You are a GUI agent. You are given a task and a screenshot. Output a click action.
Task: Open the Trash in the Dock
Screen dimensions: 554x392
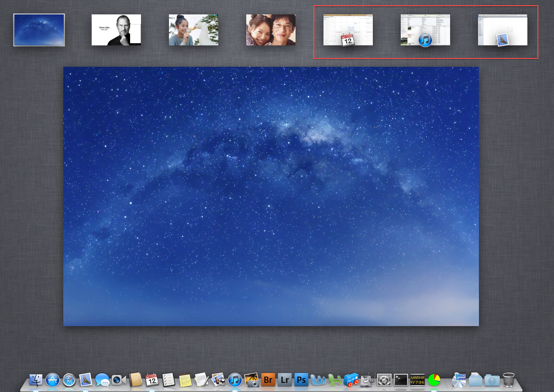coord(509,380)
